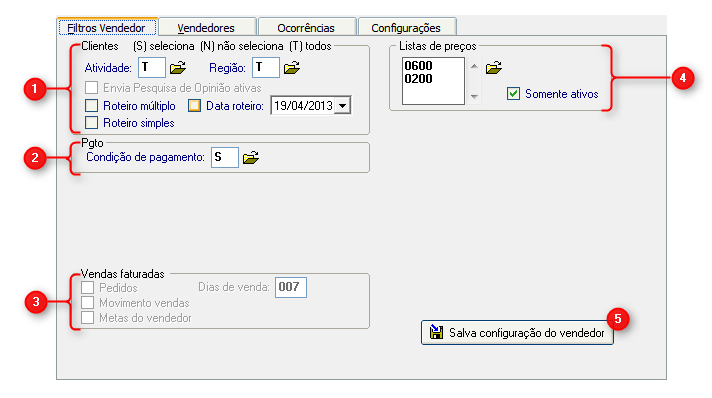The width and height of the screenshot is (712, 398).
Task: Enable Roteiro múltiplo checkbox
Action: 91,106
